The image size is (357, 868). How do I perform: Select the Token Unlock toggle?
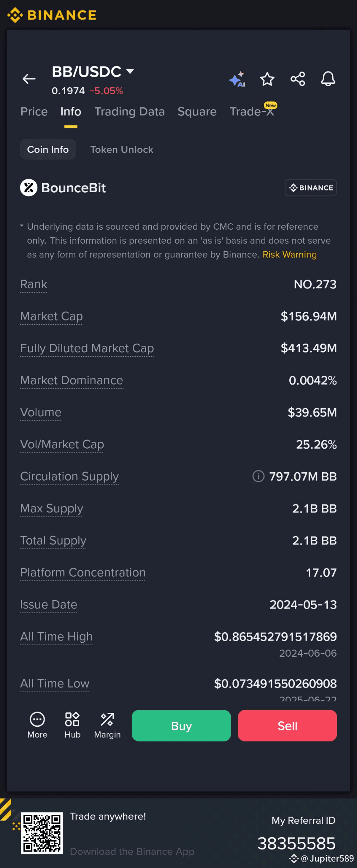click(122, 150)
